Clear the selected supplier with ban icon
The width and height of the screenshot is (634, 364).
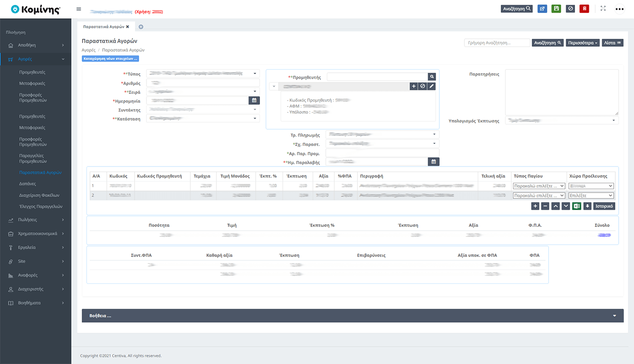[x=423, y=86]
